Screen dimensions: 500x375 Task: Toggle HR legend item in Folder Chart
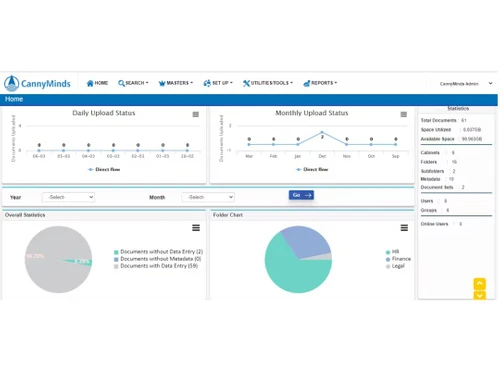pos(392,252)
